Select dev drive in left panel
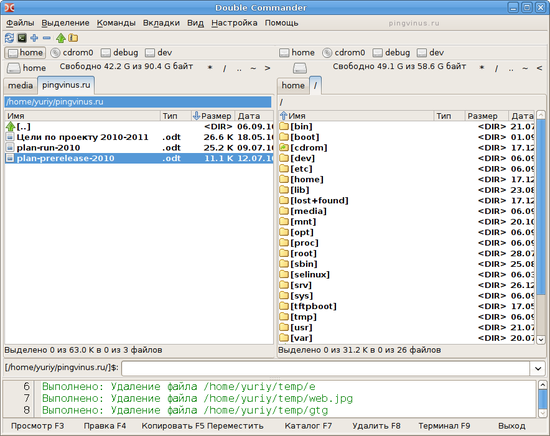The image size is (550, 436). click(x=159, y=53)
